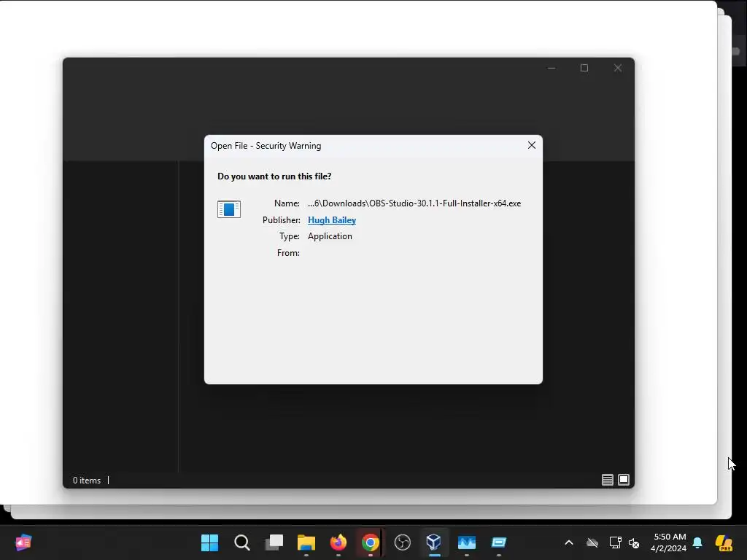Open the blue window-shaped taskbar app
This screenshot has width=747, height=560.
(499, 542)
